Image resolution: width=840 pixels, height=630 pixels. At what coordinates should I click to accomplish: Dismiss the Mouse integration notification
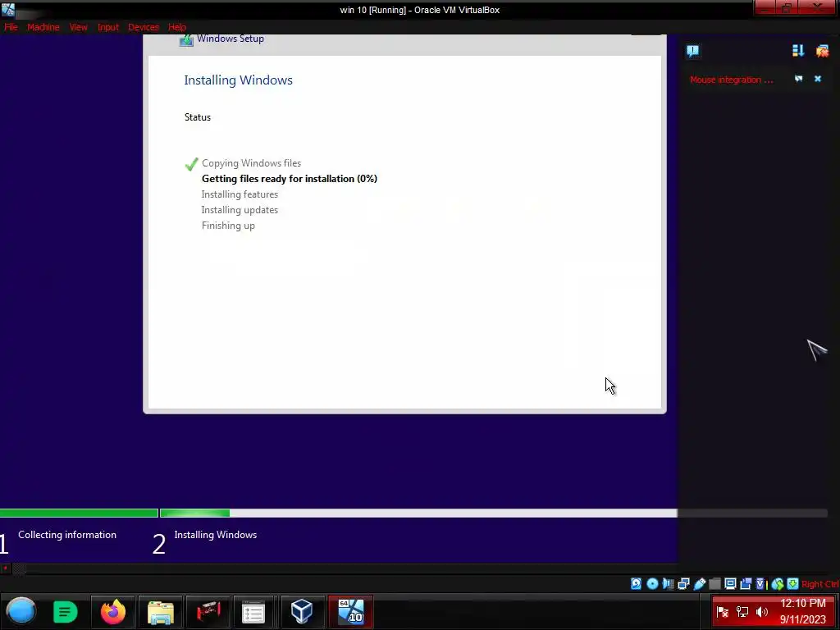[x=818, y=79]
